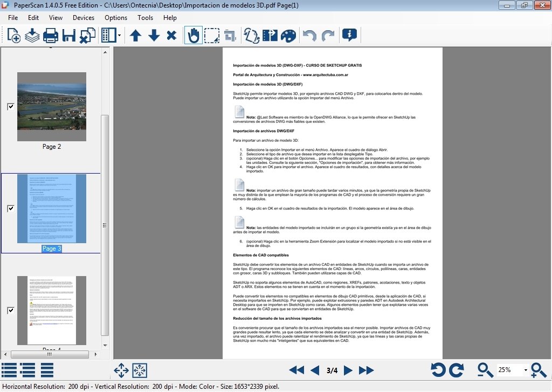Click the thumbnail panel vertical scrollbar handle
552x392 pixels.
point(105,225)
